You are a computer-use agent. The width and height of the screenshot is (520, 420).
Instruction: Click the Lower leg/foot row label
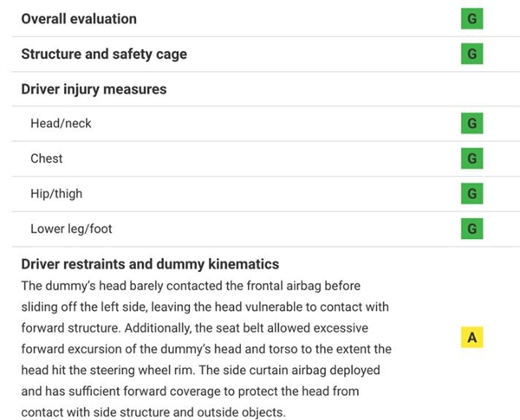71,229
